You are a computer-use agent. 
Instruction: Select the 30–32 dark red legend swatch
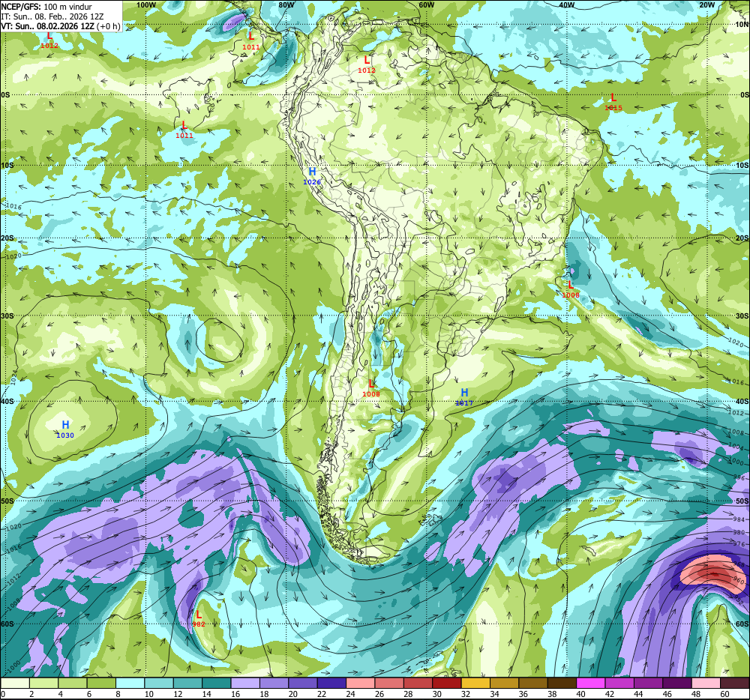click(x=447, y=684)
